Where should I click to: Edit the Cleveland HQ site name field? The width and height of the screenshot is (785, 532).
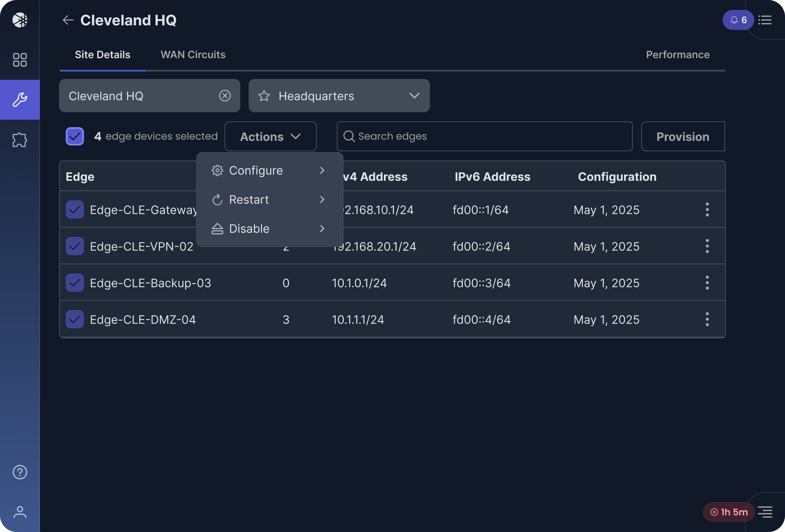pos(149,96)
